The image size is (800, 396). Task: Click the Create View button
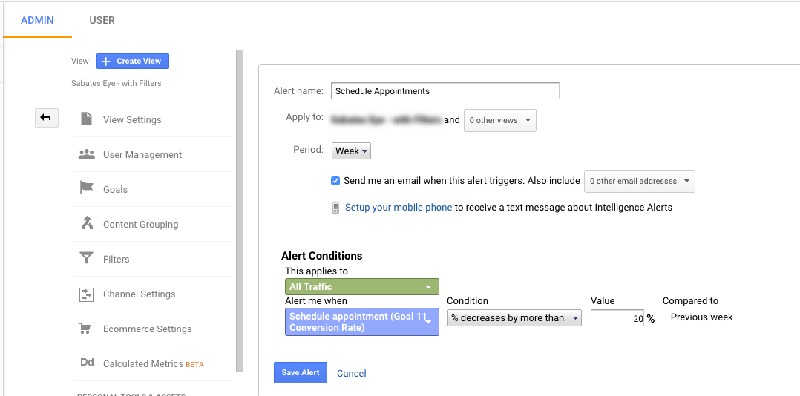point(132,61)
